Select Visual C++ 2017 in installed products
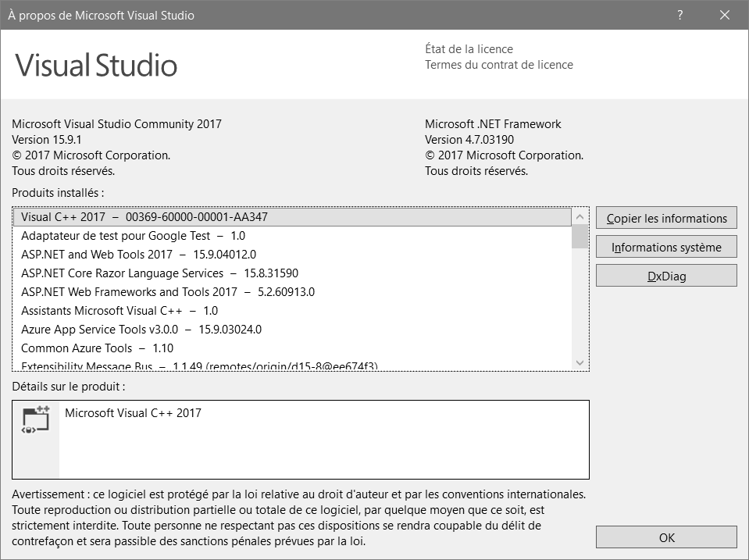Screen dimensions: 749x560 pyautogui.click(x=292, y=217)
